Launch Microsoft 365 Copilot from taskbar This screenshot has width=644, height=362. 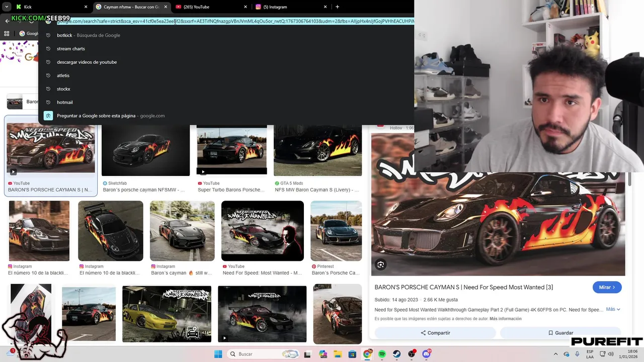(323, 354)
